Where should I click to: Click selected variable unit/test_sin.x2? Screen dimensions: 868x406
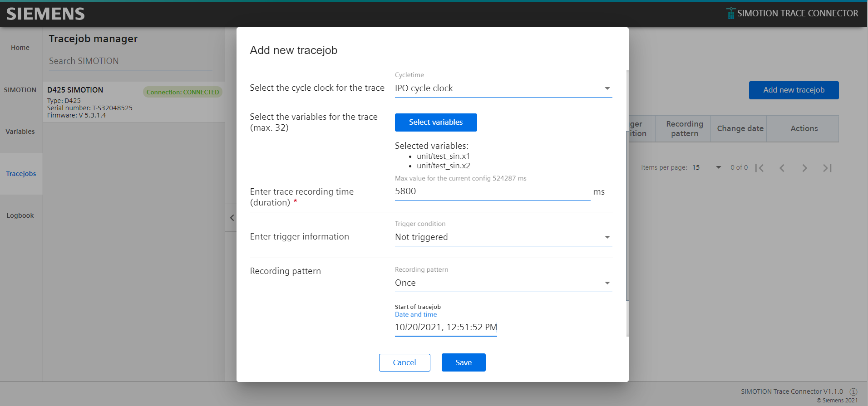[x=443, y=166]
